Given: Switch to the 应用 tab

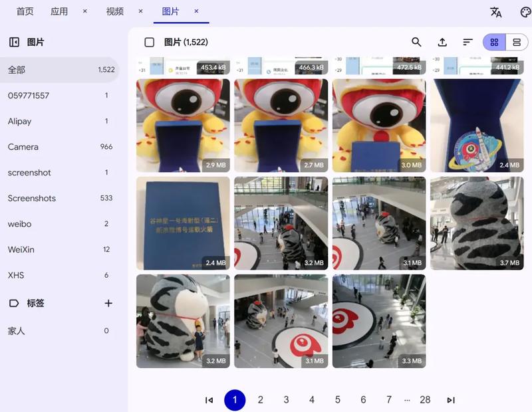Looking at the screenshot, I should tap(59, 11).
